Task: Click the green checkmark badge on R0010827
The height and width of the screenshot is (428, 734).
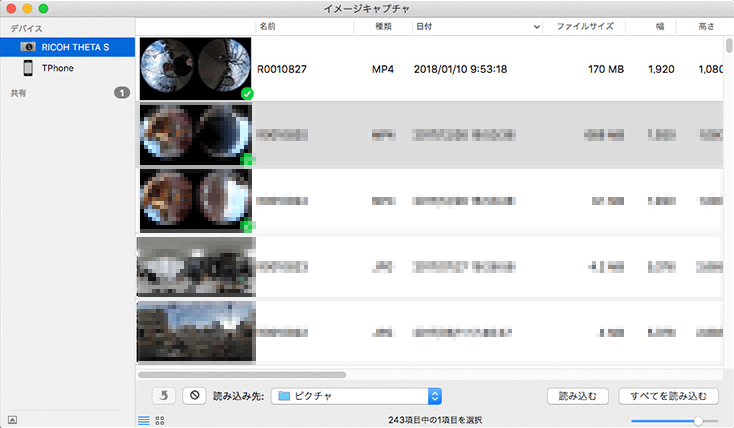Action: (x=246, y=93)
